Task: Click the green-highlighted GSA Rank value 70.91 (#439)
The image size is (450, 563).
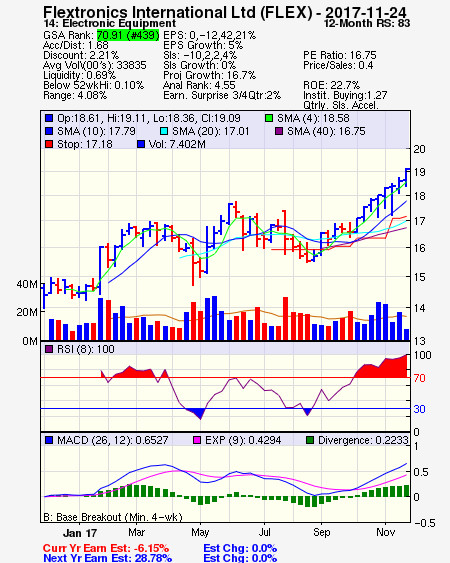Action: 128,35
